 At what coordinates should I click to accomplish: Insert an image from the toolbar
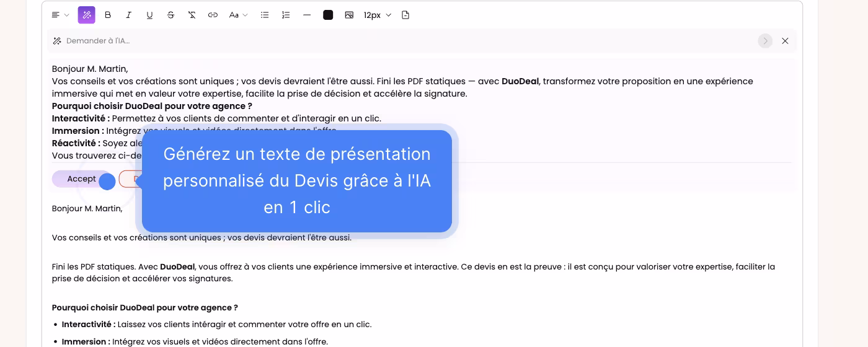pyautogui.click(x=349, y=15)
